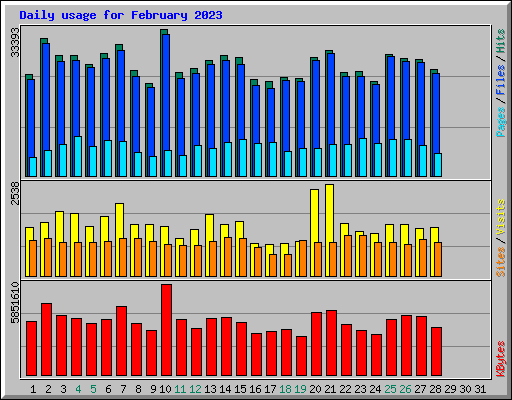The height and width of the screenshot is (400, 512).
Task: Click day 8 on the x-axis
Action: tap(138, 389)
